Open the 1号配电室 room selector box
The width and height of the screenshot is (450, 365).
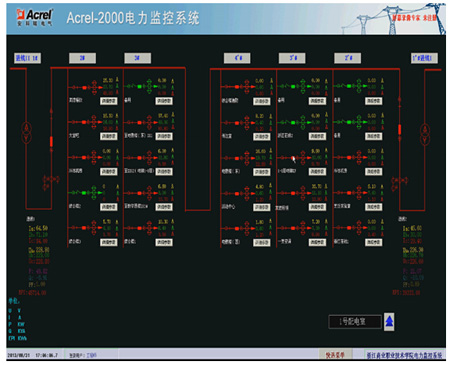click(x=355, y=322)
